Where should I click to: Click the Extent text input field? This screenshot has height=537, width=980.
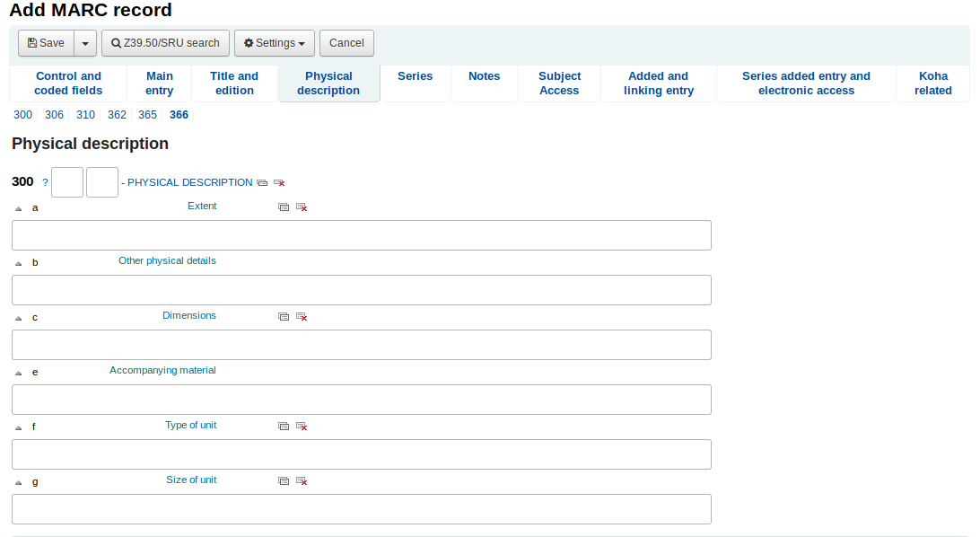[x=361, y=235]
